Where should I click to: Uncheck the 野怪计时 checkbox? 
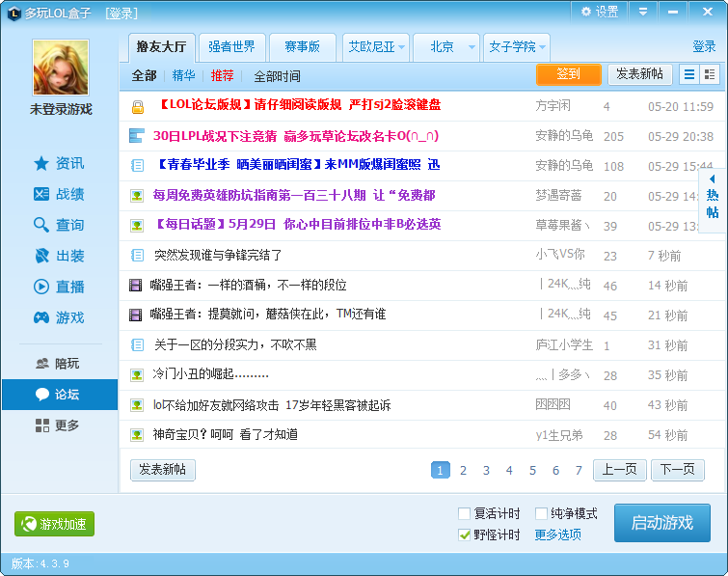465,535
